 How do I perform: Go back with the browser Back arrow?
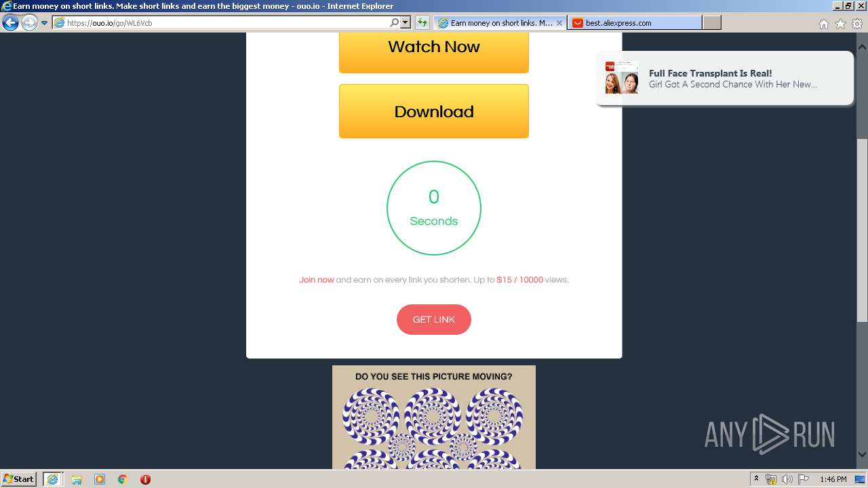pyautogui.click(x=10, y=23)
